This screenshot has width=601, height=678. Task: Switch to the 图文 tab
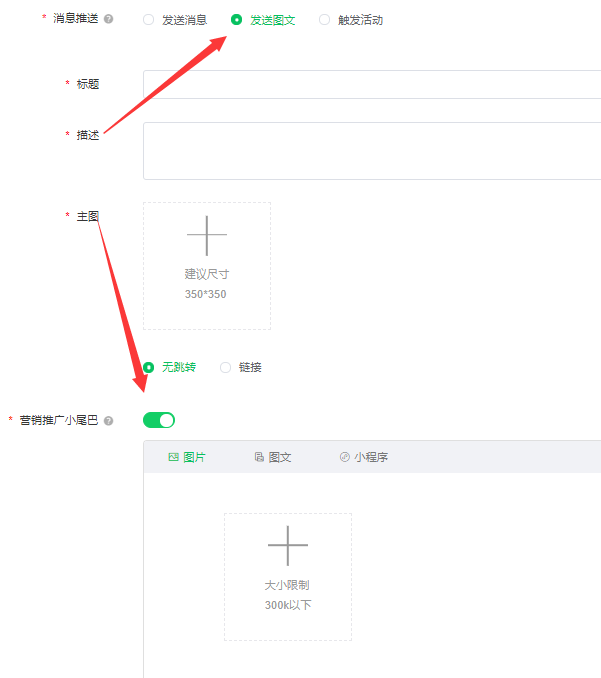273,457
